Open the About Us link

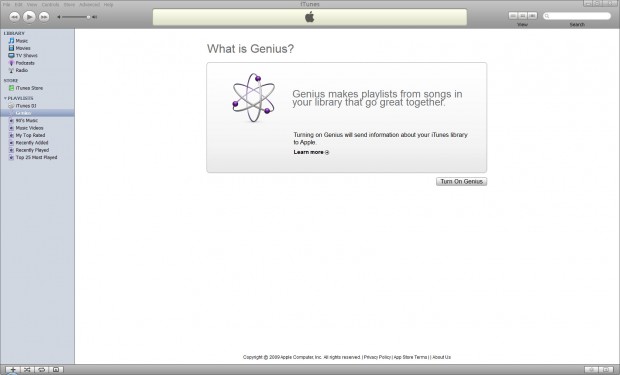coord(441,357)
